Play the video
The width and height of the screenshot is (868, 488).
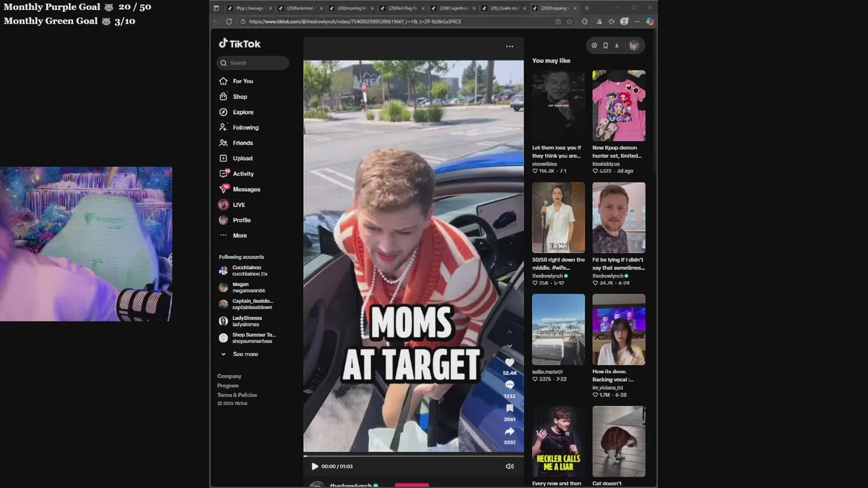tap(315, 466)
